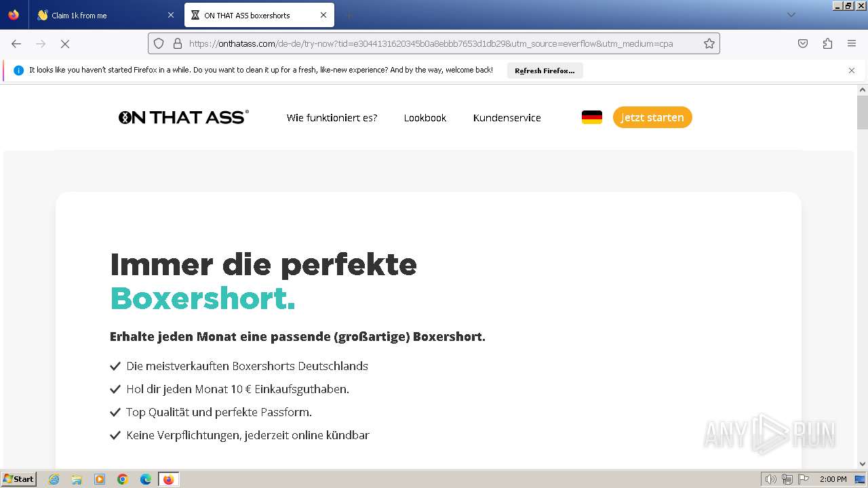868x488 pixels.
Task: Go forward with the forward arrow
Action: 41,43
